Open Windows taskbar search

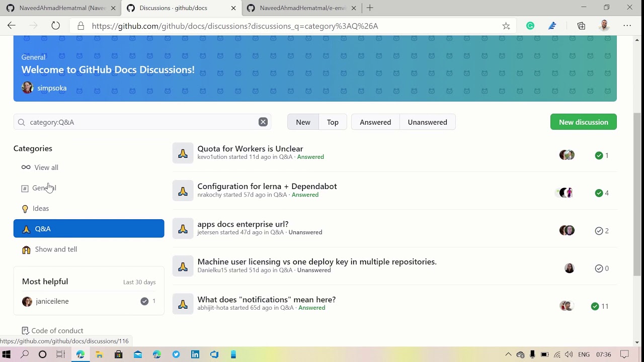pyautogui.click(x=25, y=354)
